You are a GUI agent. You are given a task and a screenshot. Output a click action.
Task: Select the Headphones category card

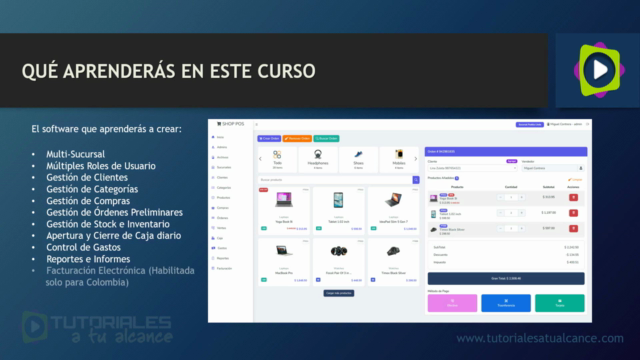(x=318, y=160)
